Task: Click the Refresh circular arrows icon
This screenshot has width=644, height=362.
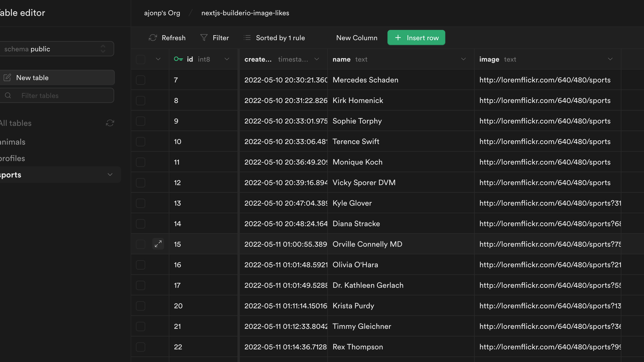Action: pyautogui.click(x=153, y=38)
